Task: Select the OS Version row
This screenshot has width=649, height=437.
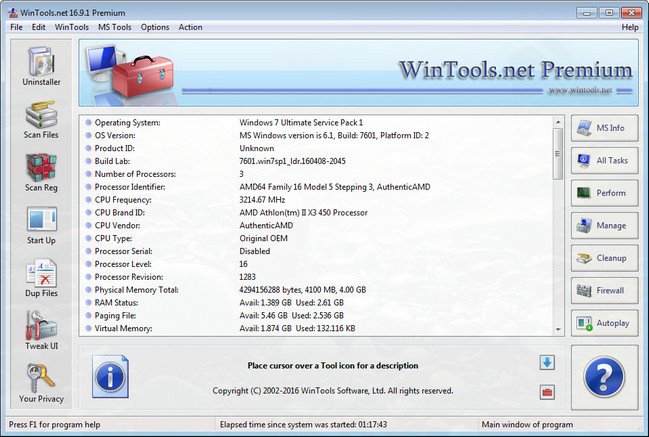Action: coord(317,135)
